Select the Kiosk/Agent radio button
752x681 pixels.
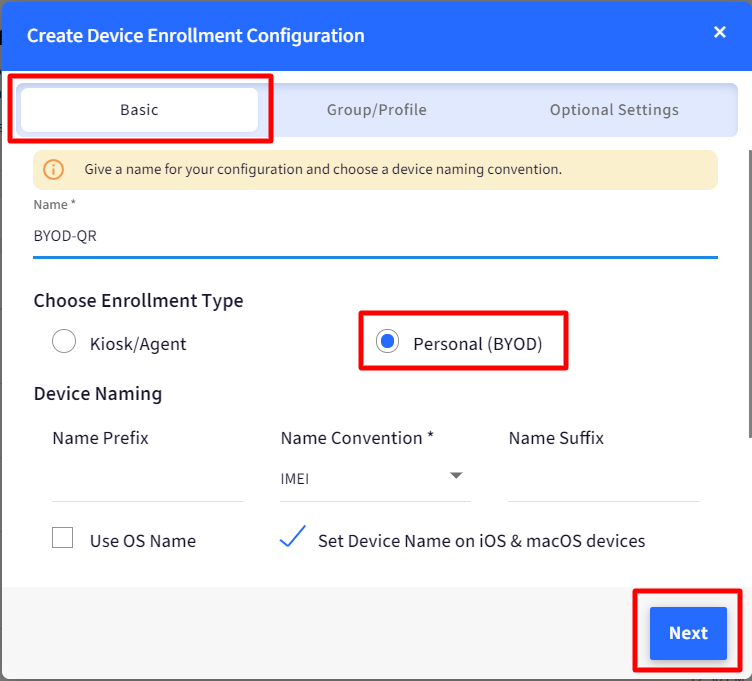pyautogui.click(x=64, y=341)
